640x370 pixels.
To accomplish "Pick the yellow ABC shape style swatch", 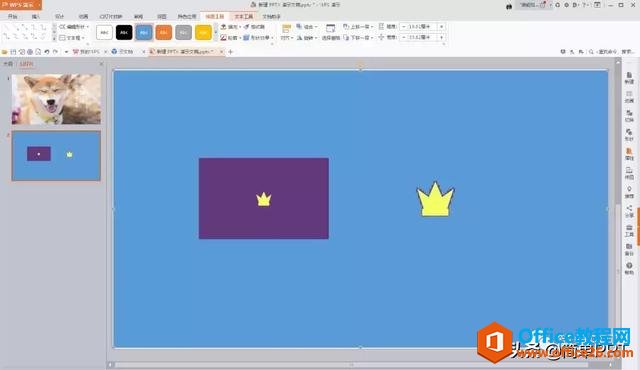I will (203, 32).
